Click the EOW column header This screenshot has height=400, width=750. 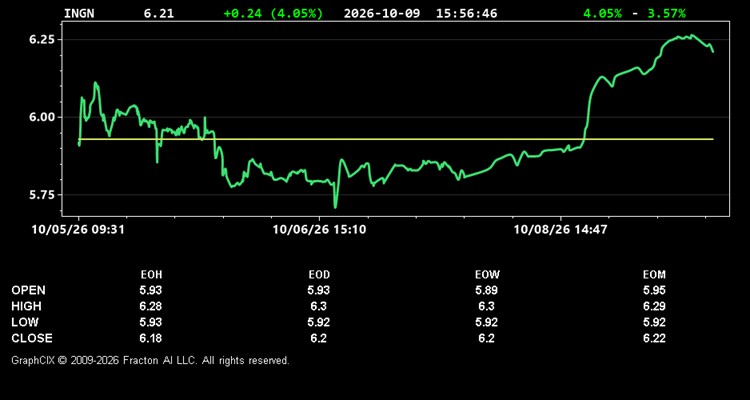point(487,275)
